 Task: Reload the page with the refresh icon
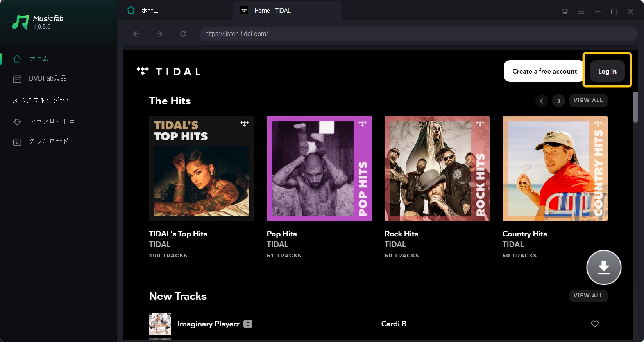click(183, 34)
